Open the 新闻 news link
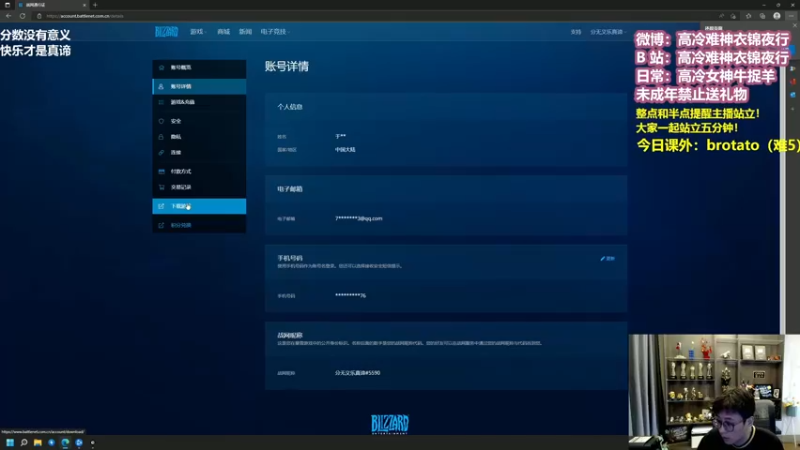The height and width of the screenshot is (450, 800). (245, 32)
